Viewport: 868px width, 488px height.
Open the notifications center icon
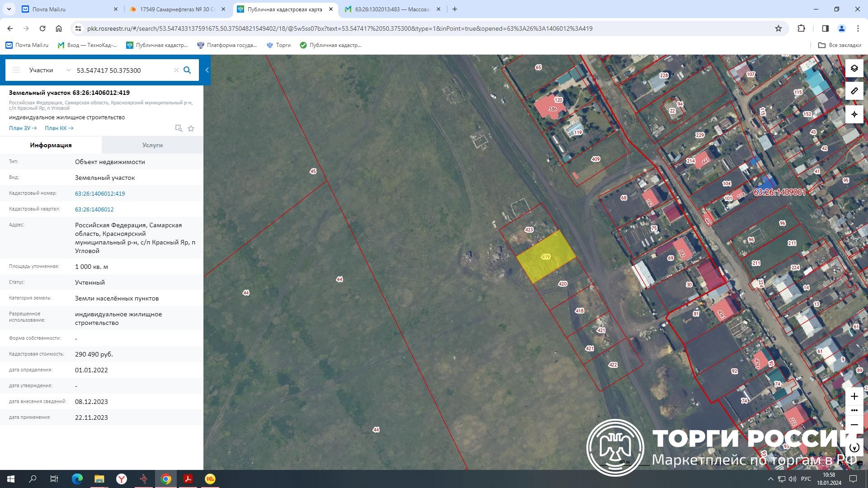[853, 479]
